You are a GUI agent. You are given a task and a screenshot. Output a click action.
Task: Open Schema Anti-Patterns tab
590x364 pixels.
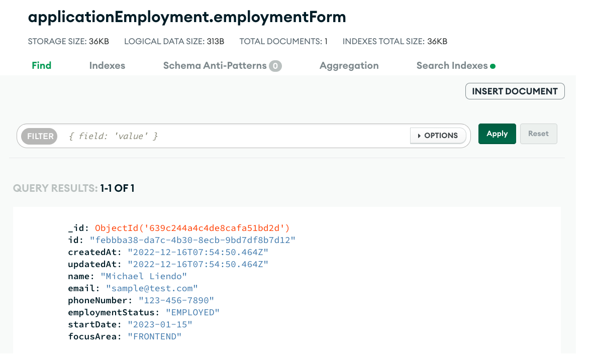point(215,65)
